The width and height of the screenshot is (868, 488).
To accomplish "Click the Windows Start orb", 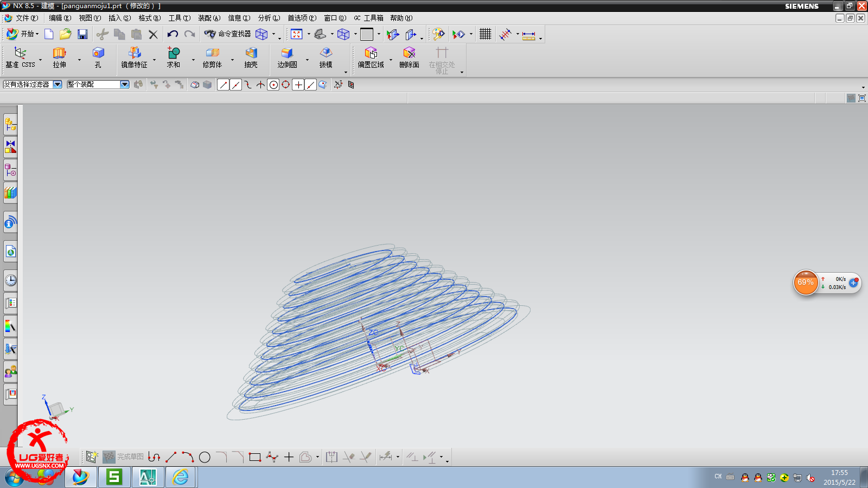I will (15, 478).
